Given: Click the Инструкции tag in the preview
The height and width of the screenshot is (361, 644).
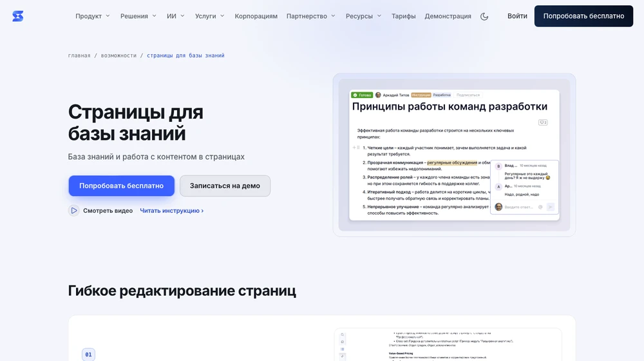Looking at the screenshot, I should click(x=421, y=95).
